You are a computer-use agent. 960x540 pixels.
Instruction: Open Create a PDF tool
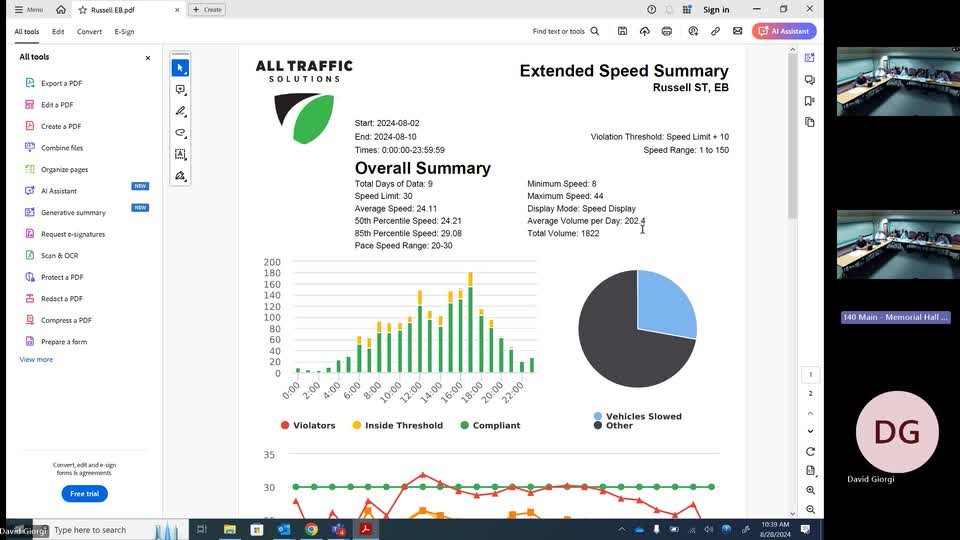pyautogui.click(x=61, y=126)
